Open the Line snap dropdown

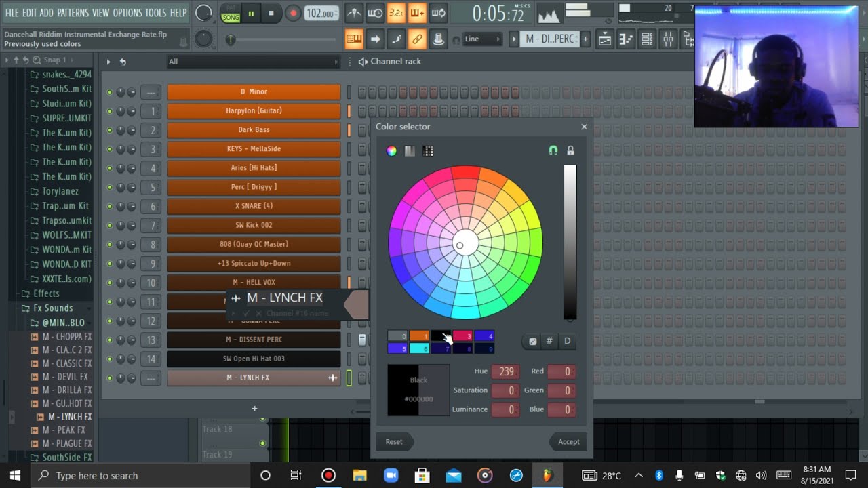tap(482, 39)
